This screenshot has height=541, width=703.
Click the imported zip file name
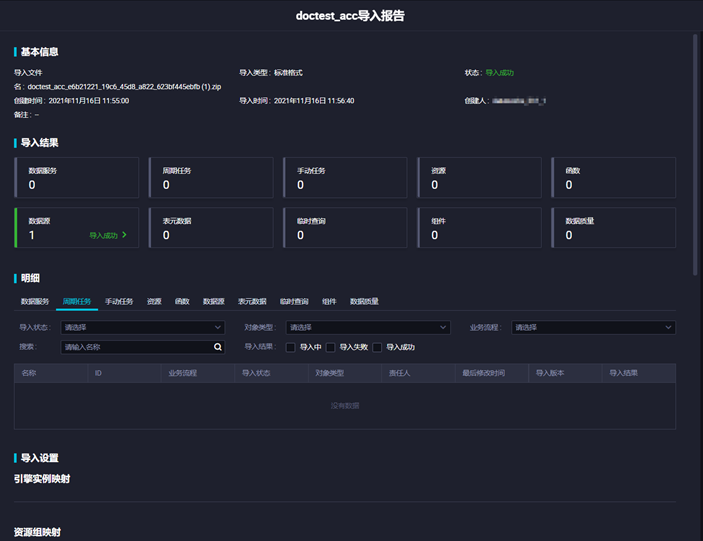(x=124, y=87)
